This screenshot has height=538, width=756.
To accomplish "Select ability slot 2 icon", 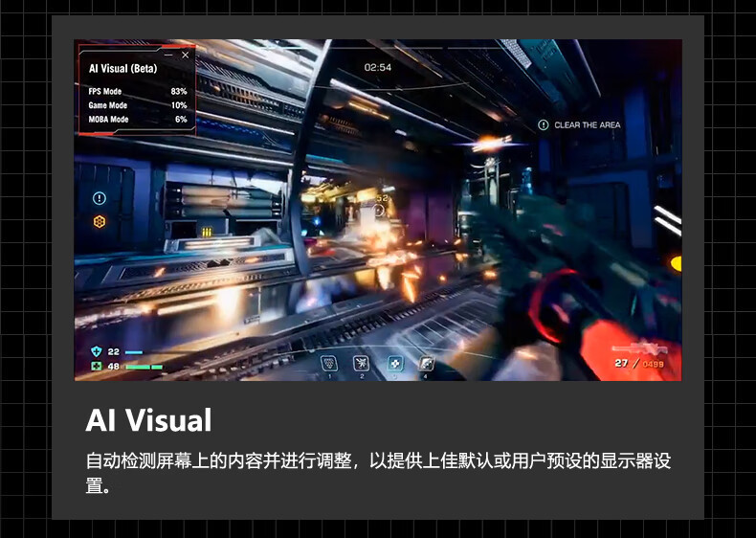I will [x=361, y=364].
